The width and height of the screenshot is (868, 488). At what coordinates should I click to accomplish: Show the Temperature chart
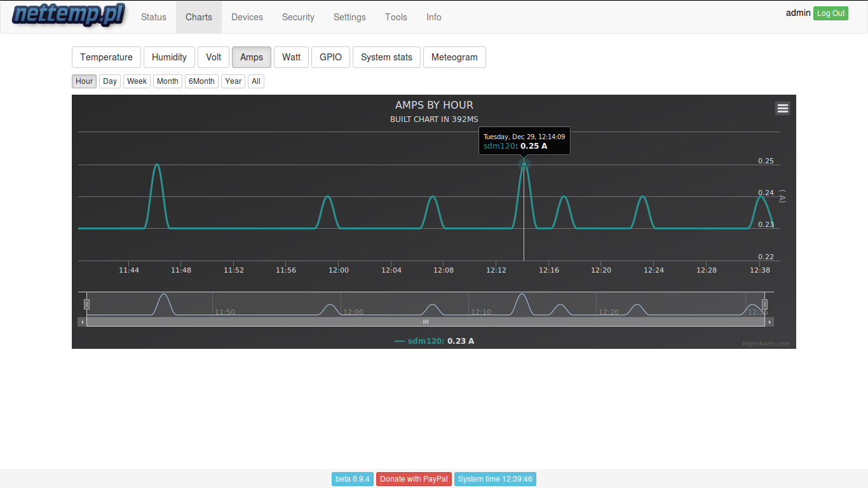tap(107, 57)
